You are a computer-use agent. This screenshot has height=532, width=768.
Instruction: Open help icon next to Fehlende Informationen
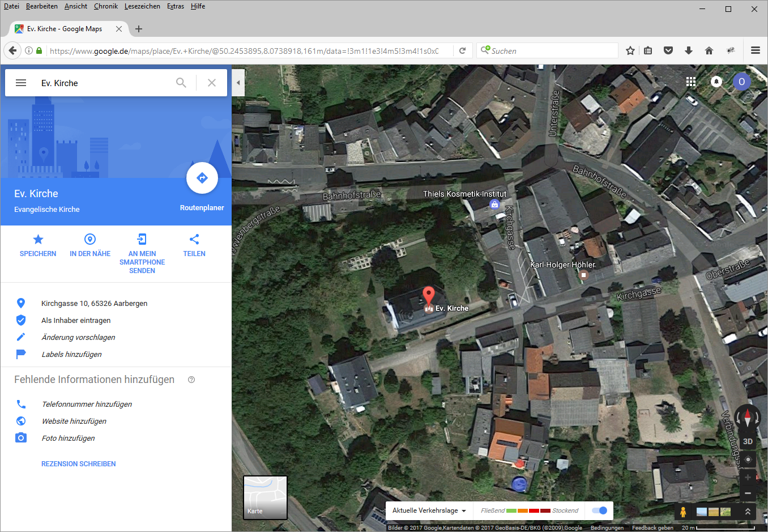tap(191, 380)
